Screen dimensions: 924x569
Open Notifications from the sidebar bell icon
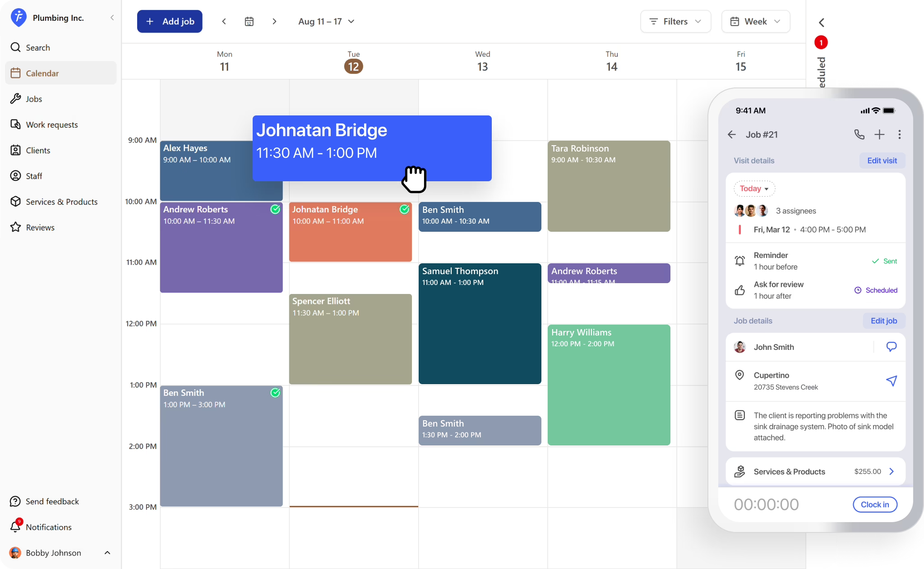click(x=16, y=526)
